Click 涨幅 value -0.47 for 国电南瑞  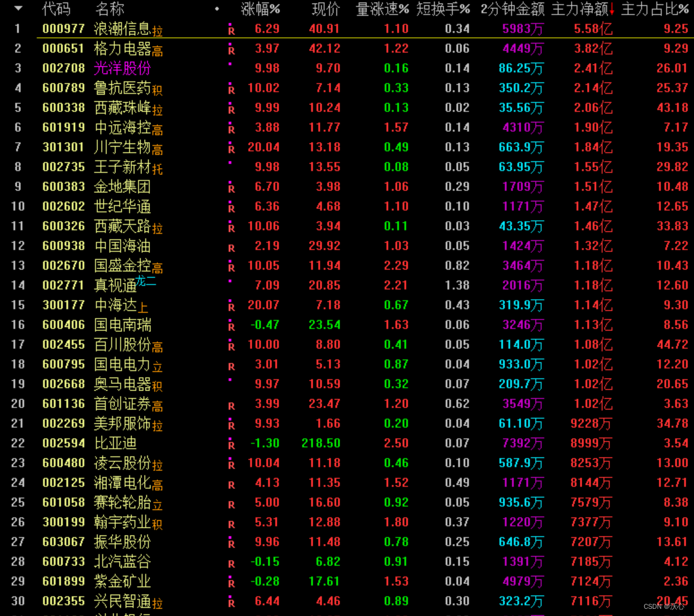265,325
